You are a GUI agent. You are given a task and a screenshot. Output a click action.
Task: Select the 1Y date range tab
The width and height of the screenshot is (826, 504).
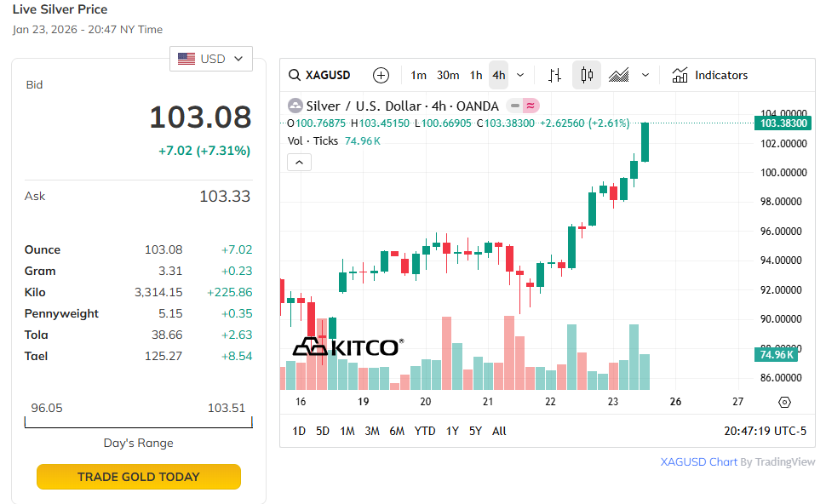(452, 431)
